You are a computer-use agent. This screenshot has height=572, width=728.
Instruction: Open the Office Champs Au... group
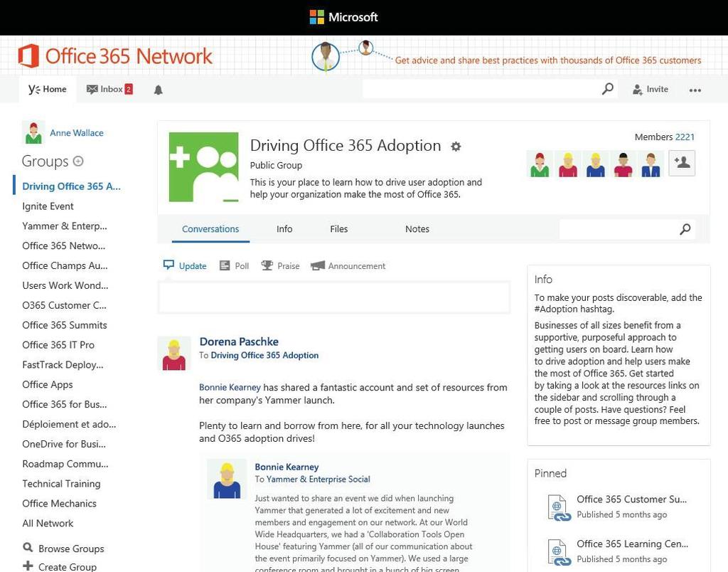coord(65,266)
